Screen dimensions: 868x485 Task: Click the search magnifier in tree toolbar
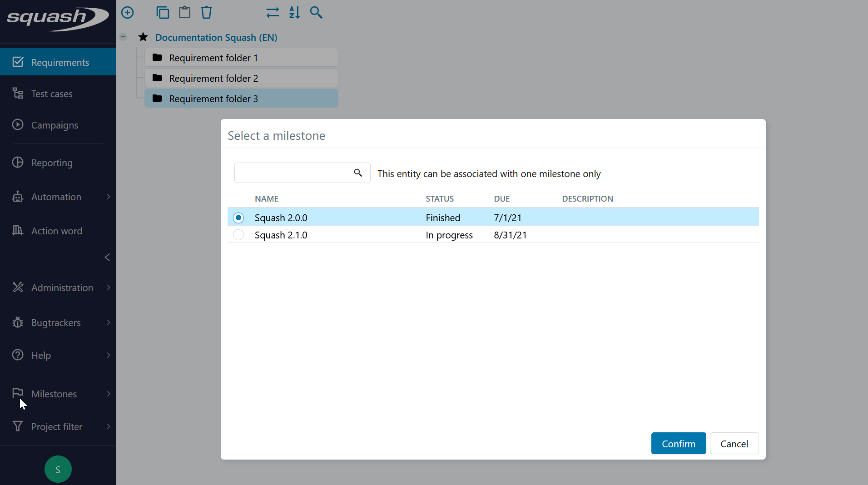[316, 13]
